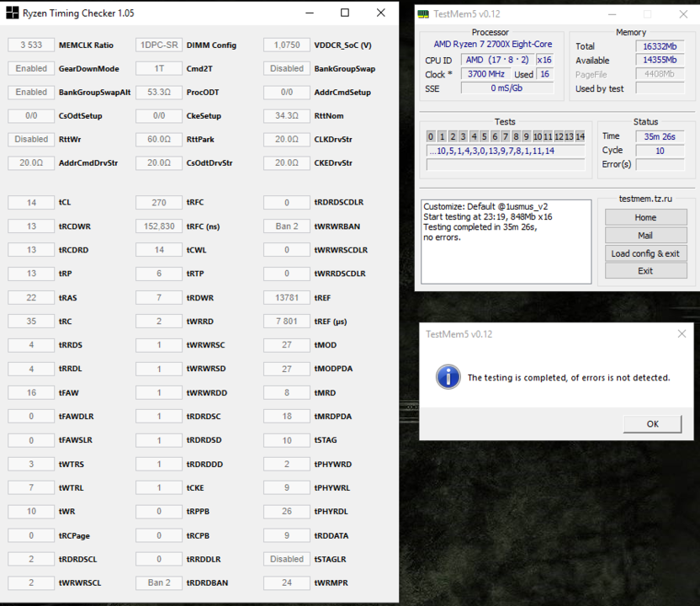The width and height of the screenshot is (700, 606).
Task: Click the blue info icon in the TestMem5 dialog
Action: [x=448, y=377]
